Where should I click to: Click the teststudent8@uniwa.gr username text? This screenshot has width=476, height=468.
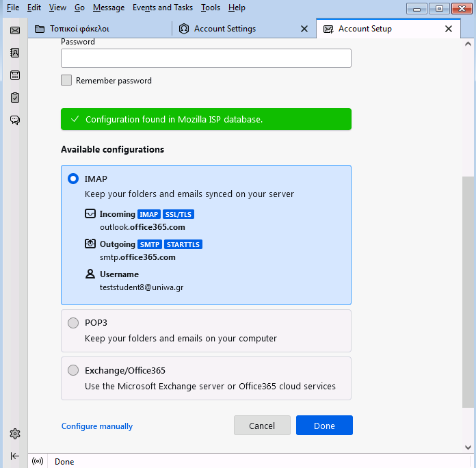point(142,287)
